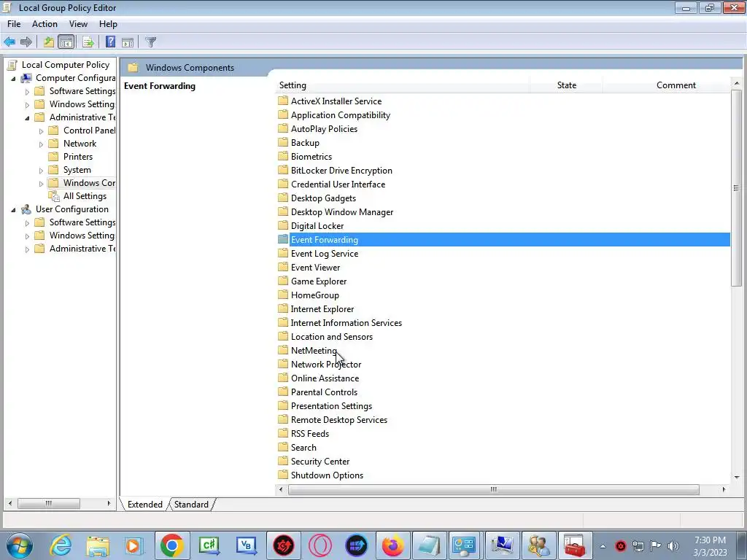Screen dimensions: 747x560
Task: Select the ActiveX Installer Service folder
Action: [336, 101]
